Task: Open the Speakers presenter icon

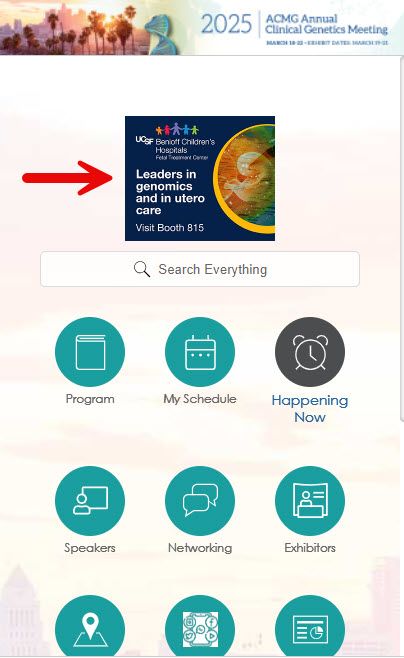Action: tap(90, 501)
